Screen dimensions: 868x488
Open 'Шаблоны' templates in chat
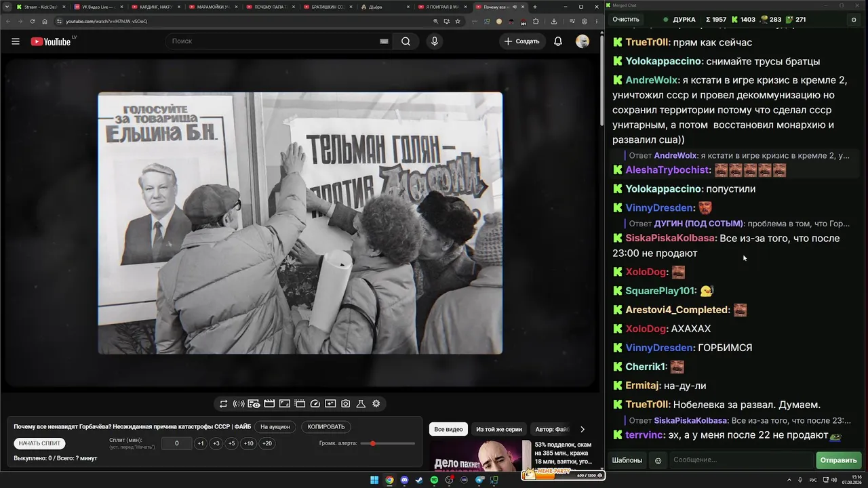point(627,460)
